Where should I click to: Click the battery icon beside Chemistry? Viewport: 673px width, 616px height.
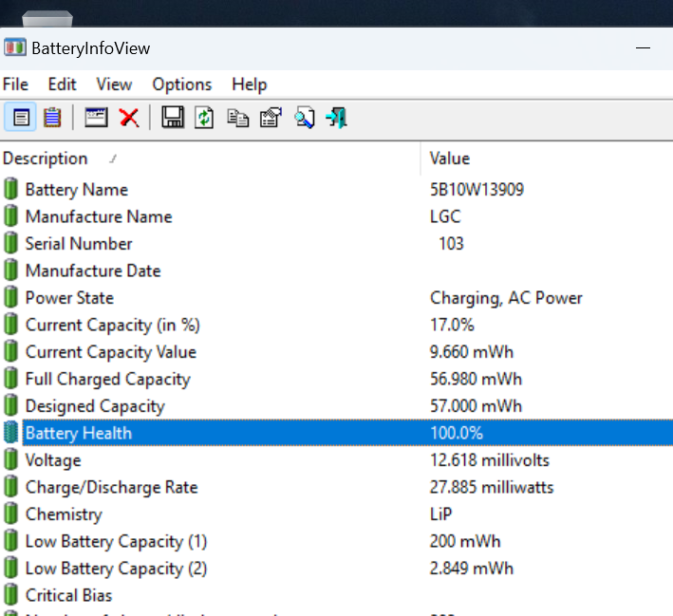tap(11, 513)
